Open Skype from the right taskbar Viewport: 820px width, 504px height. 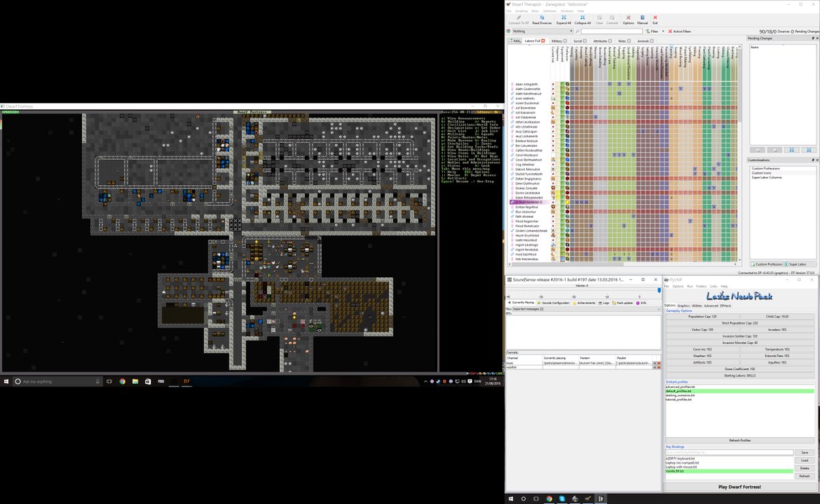click(x=562, y=499)
